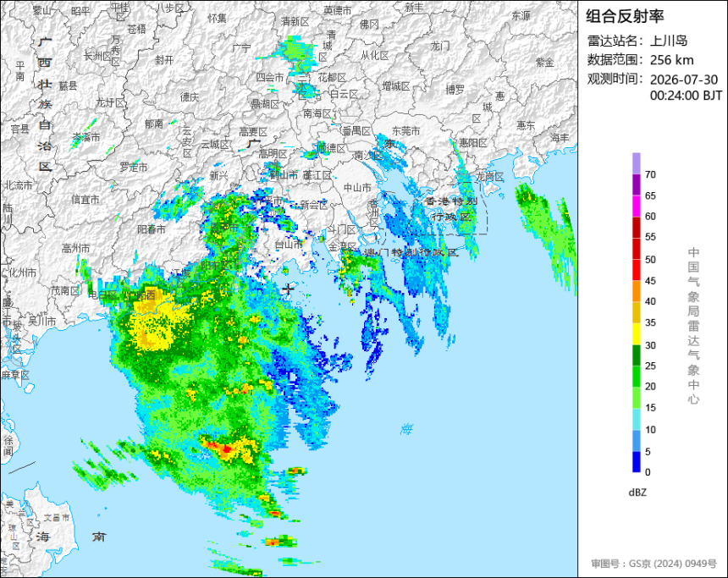The height and width of the screenshot is (578, 728).
Task: Click the dBZ unit label under the legend
Action: [637, 493]
